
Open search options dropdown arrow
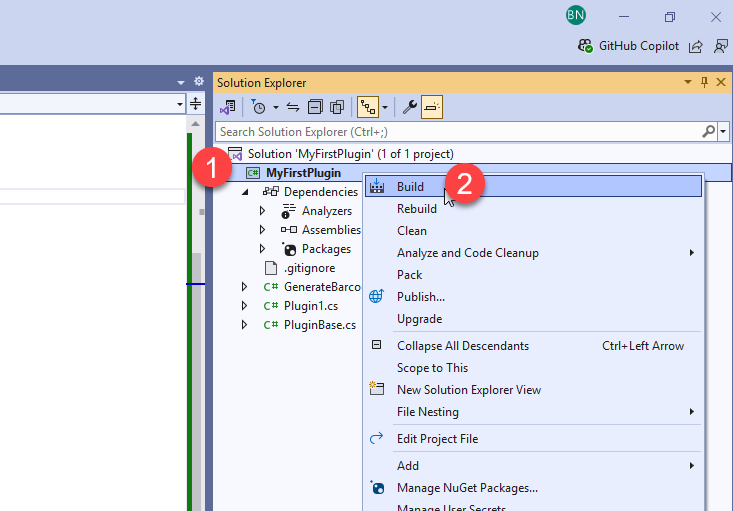(723, 132)
